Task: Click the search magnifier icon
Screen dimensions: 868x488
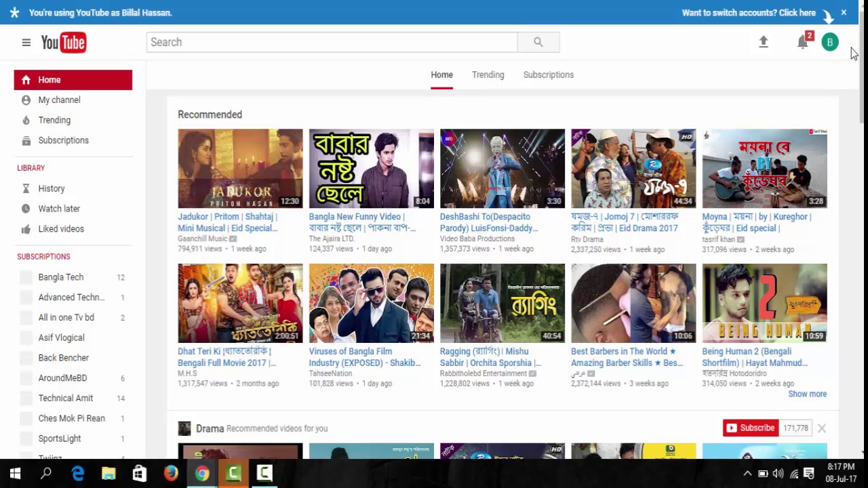Action: pyautogui.click(x=538, y=42)
